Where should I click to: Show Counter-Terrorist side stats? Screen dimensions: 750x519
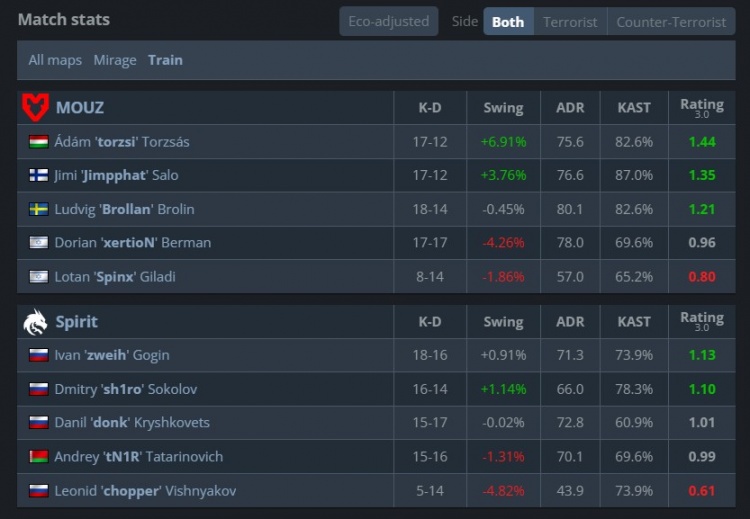tap(671, 21)
